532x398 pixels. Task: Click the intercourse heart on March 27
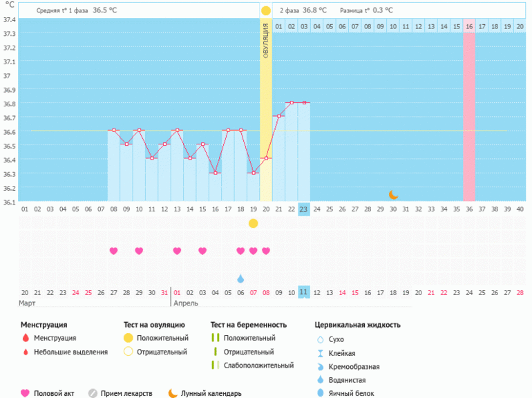coord(113,251)
